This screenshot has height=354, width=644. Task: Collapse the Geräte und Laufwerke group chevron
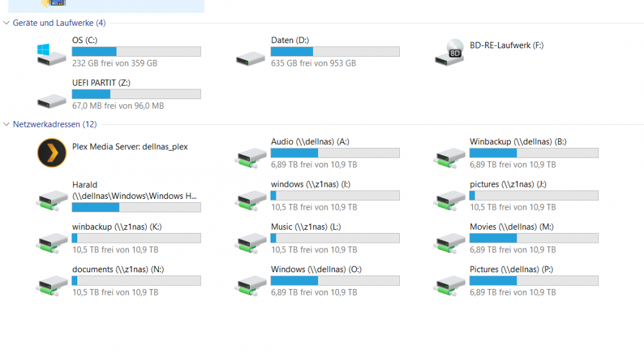[6, 23]
